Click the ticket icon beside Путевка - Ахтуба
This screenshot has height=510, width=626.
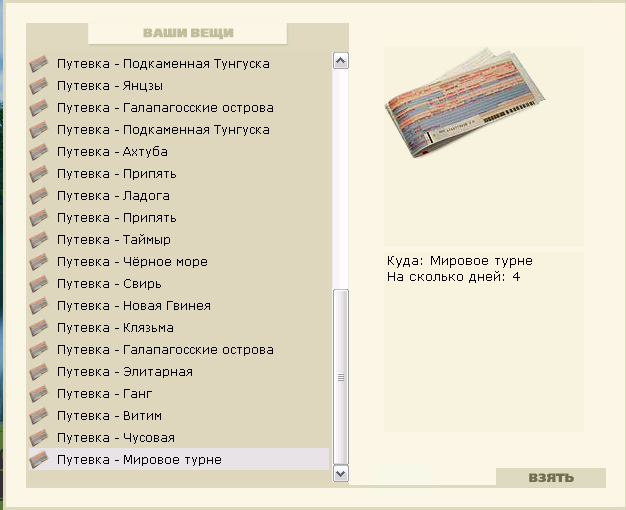[39, 152]
